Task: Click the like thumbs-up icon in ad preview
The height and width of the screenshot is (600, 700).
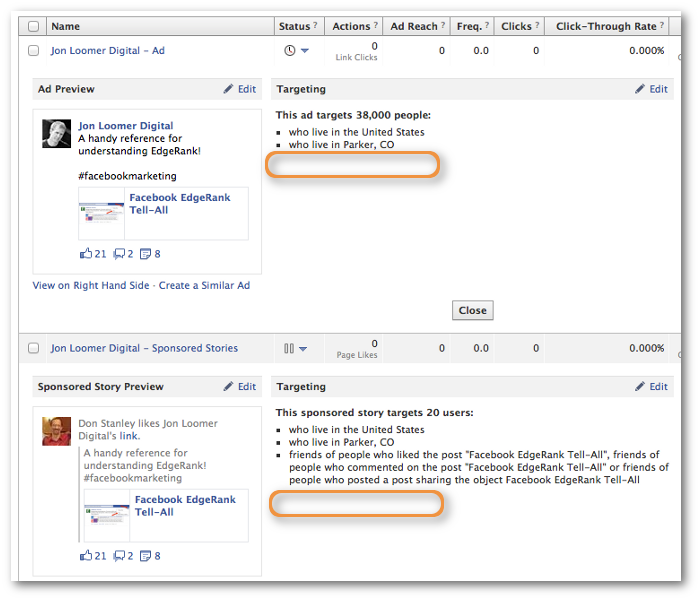Action: tap(86, 254)
